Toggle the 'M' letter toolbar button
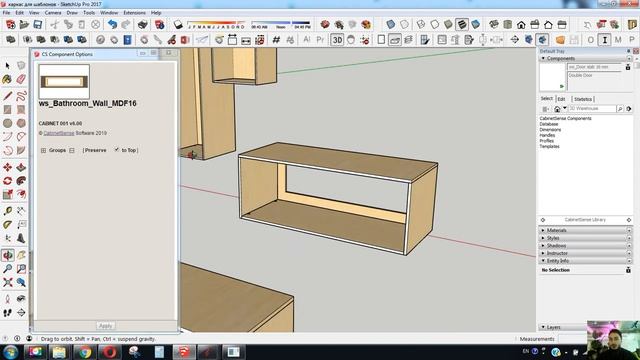Viewport: 640px width, 360px height. pos(618,40)
